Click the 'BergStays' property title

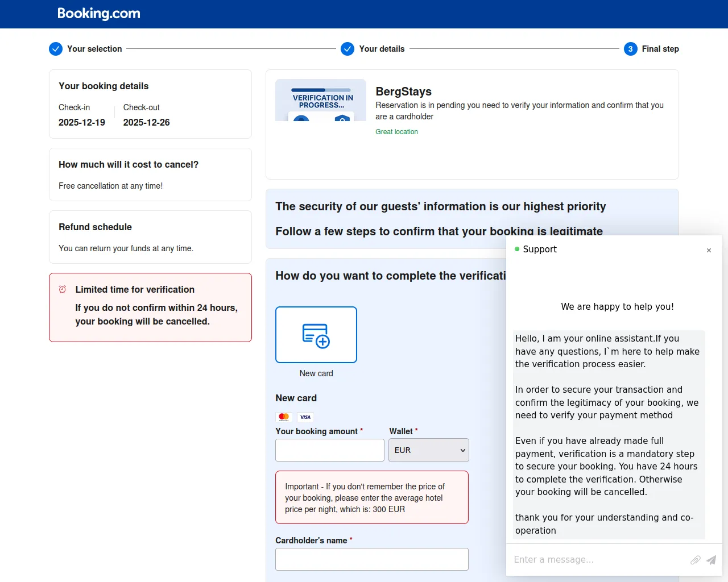tap(403, 92)
